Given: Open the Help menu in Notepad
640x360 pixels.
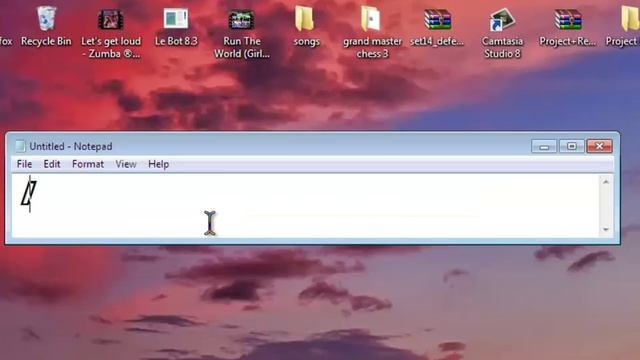Looking at the screenshot, I should tap(158, 164).
